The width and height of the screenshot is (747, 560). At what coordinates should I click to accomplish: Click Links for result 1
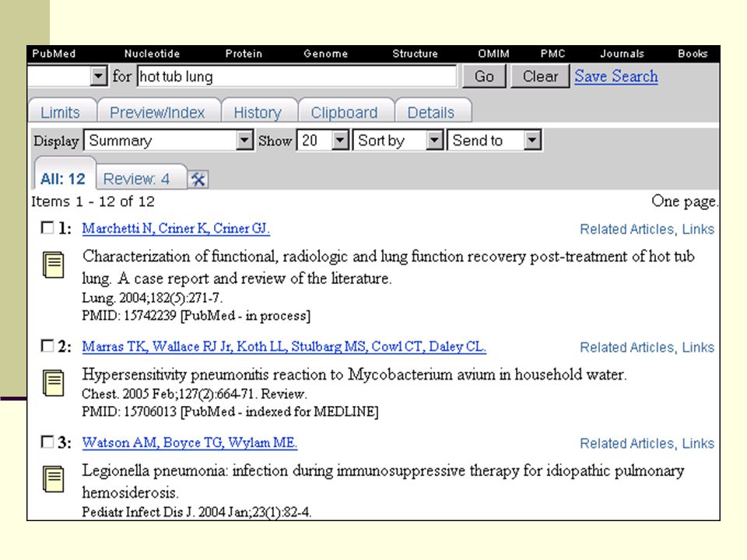coord(698,229)
